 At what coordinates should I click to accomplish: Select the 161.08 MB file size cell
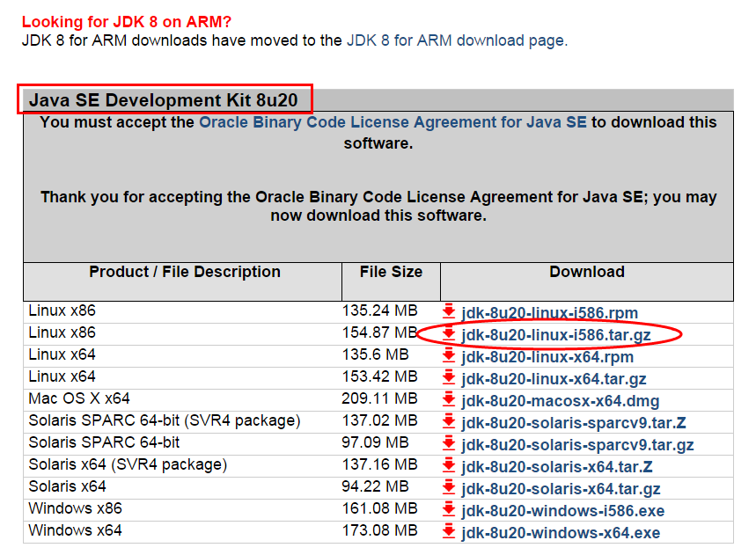[379, 508]
